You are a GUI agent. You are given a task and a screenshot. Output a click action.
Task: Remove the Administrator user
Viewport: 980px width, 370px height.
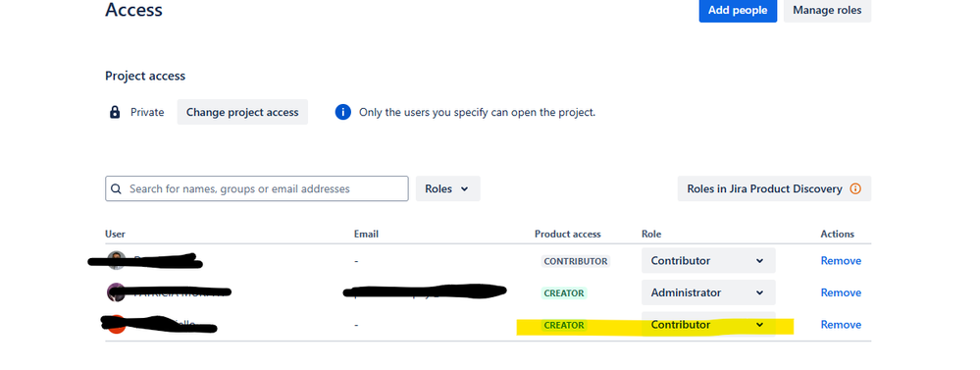(x=841, y=292)
